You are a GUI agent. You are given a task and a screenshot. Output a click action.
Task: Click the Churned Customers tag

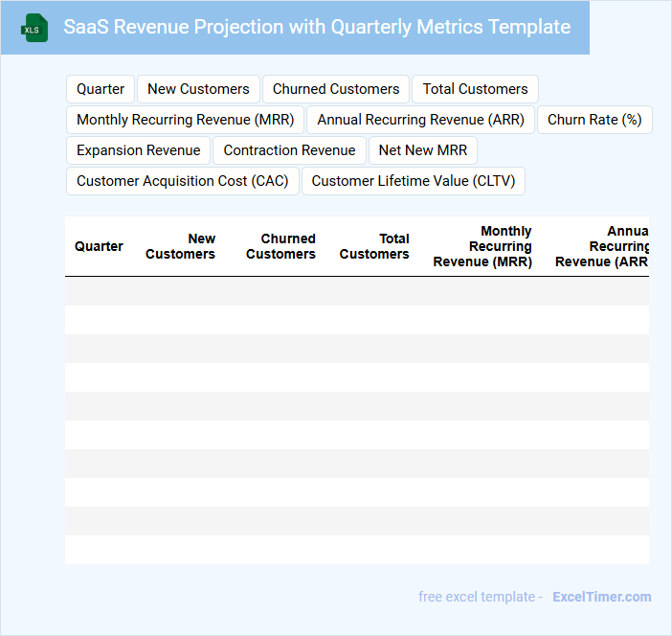point(336,89)
